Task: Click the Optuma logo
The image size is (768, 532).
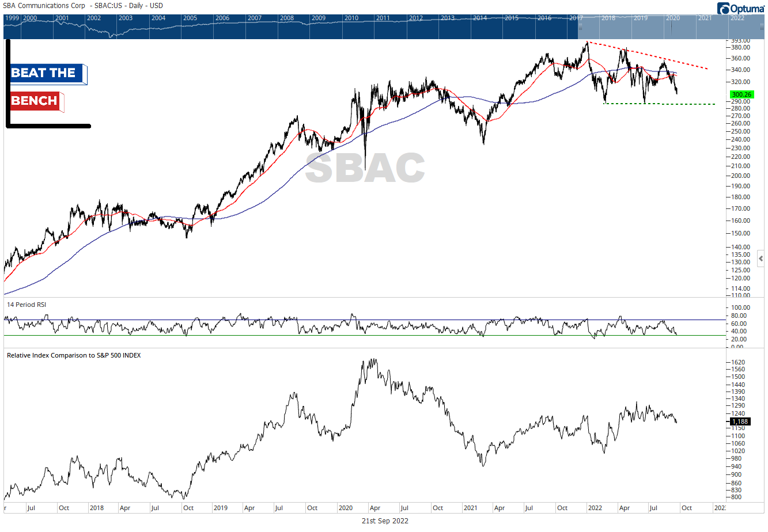Action: (x=741, y=8)
